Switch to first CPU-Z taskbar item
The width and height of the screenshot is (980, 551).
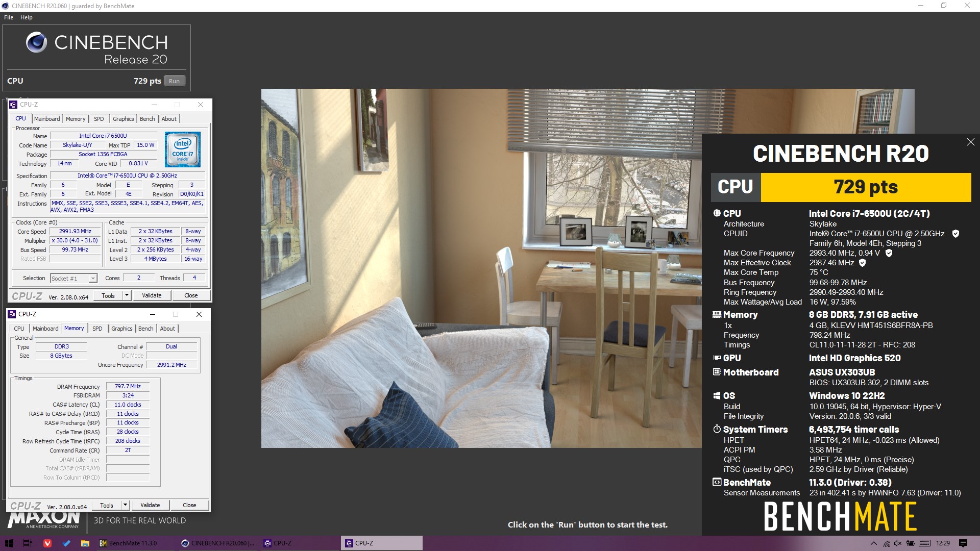click(x=300, y=543)
